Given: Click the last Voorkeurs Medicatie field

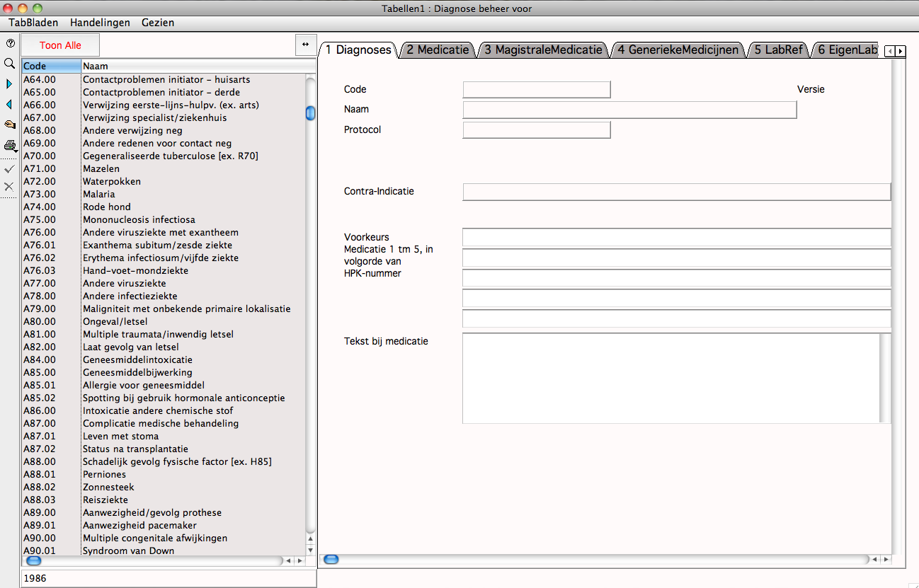Looking at the screenshot, I should pos(676,318).
